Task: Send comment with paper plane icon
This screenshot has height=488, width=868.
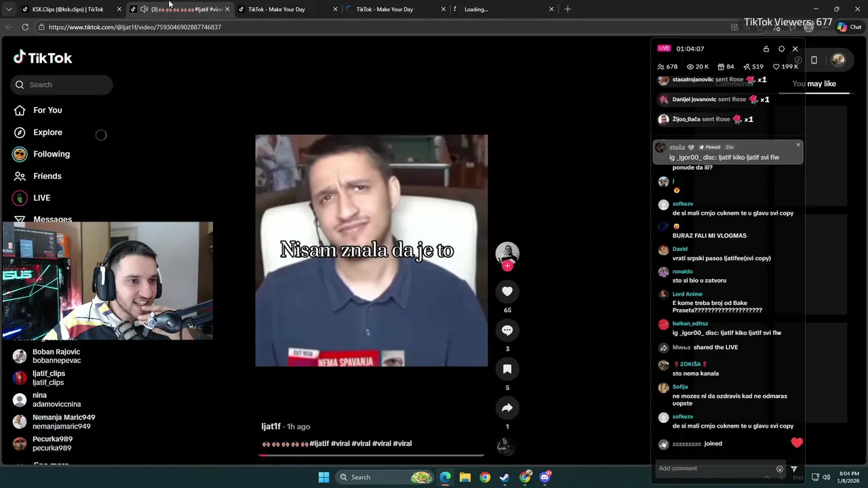Action: pyautogui.click(x=794, y=468)
